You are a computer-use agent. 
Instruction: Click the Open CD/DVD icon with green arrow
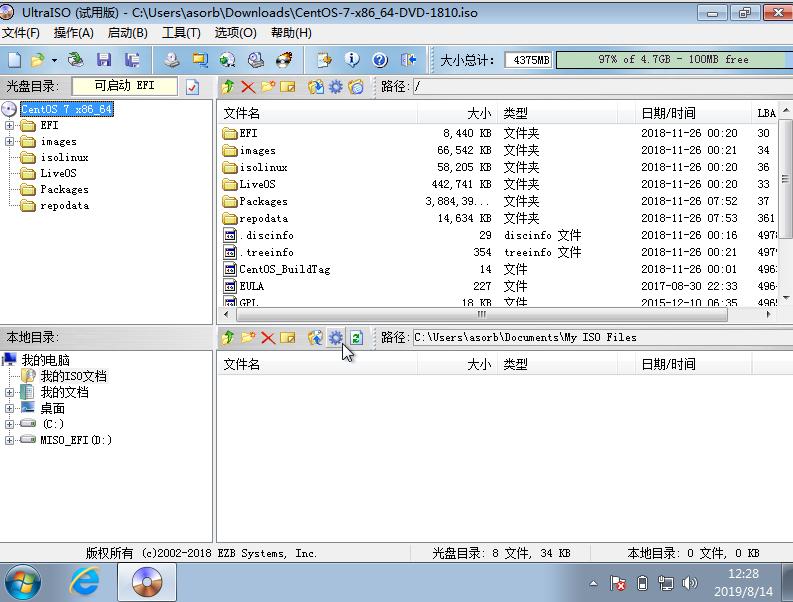click(x=76, y=60)
